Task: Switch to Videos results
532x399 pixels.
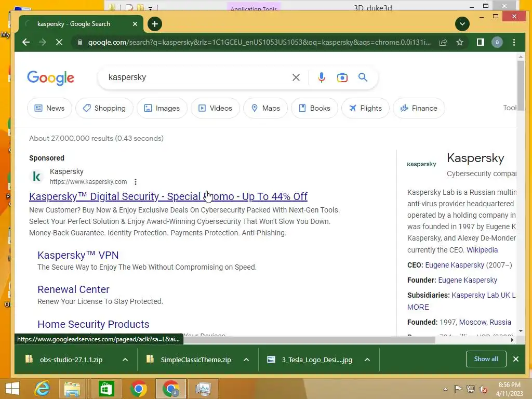Action: click(x=215, y=108)
